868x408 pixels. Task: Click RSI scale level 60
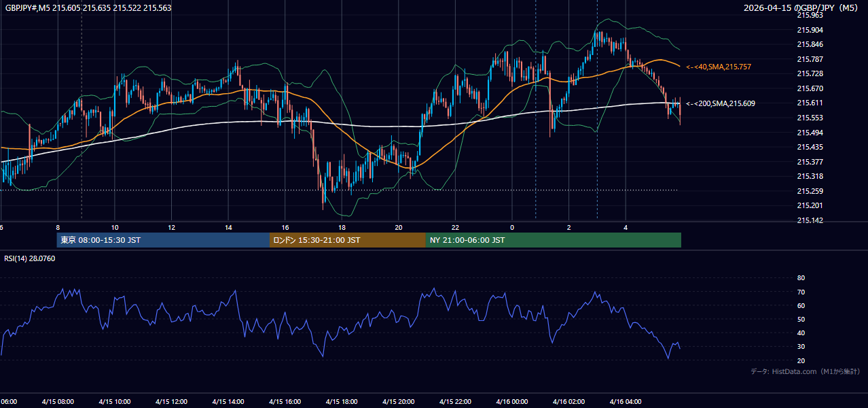click(801, 306)
